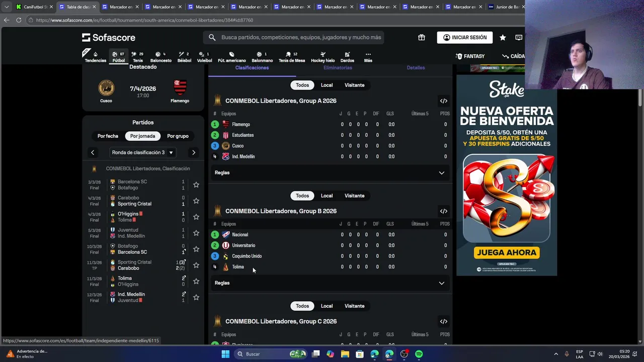This screenshot has height=362, width=644.
Task: Favorite the O'Higgins vs Tolima 4/3/26 match
Action: pos(196,217)
